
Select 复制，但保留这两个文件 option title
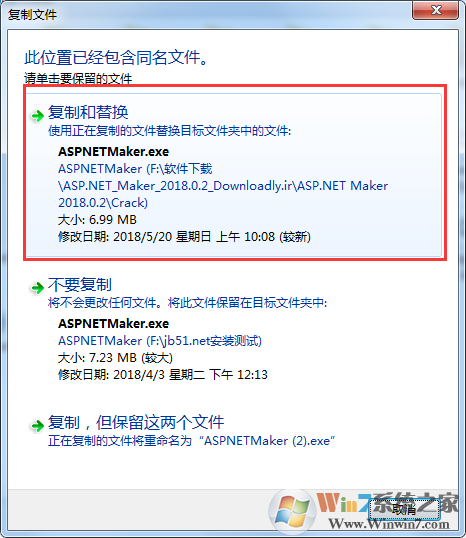136,423
